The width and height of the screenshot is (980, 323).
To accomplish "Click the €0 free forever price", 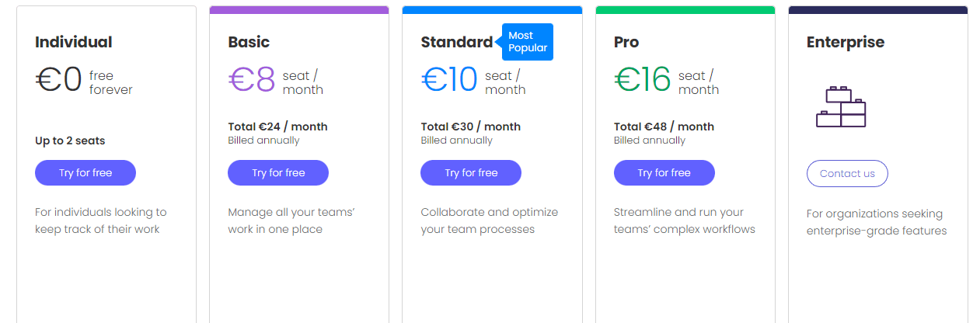I will point(84,81).
